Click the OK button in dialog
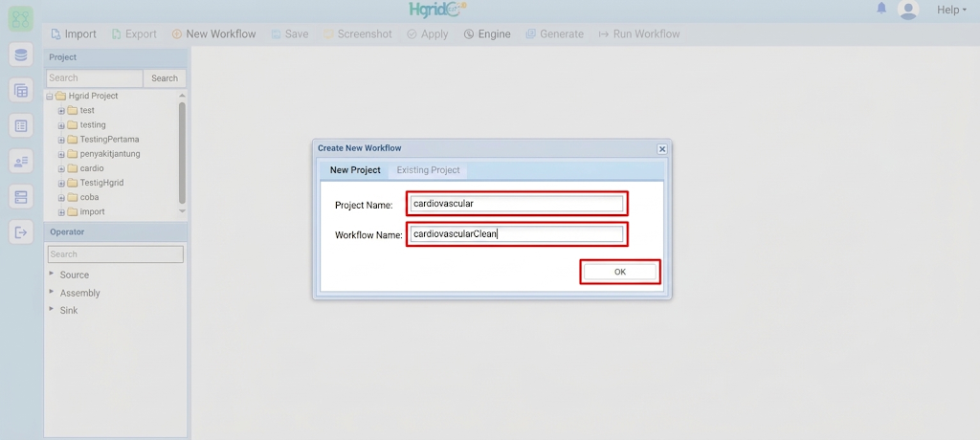 (620, 272)
